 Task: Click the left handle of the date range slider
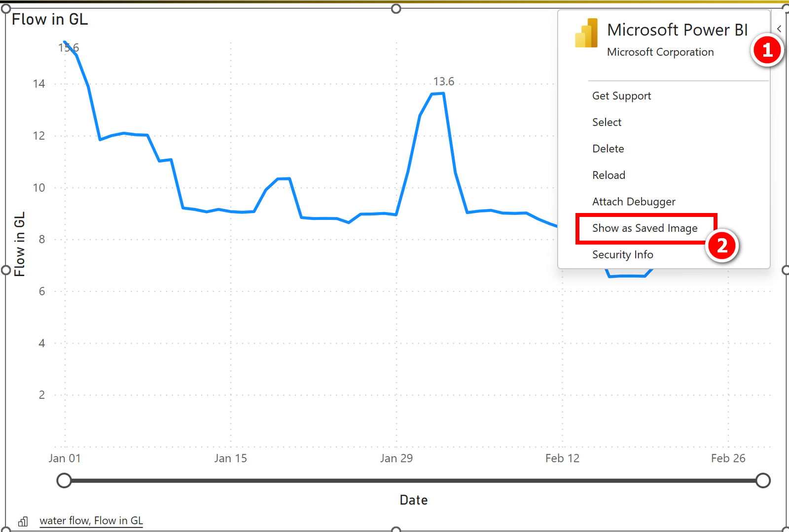coord(64,480)
